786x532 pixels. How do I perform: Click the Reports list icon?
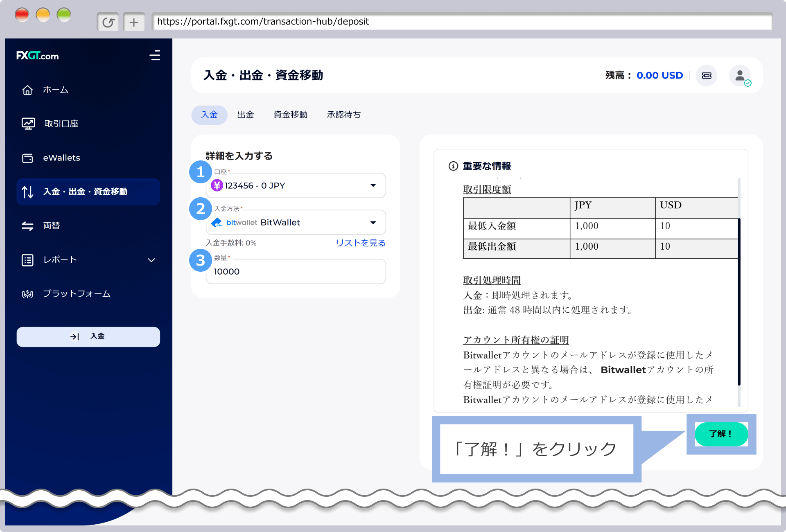pyautogui.click(x=27, y=260)
